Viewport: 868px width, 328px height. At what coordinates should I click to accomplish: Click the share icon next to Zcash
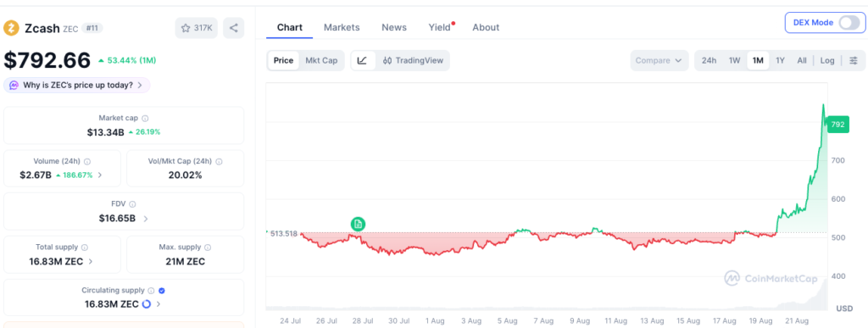coord(234,28)
